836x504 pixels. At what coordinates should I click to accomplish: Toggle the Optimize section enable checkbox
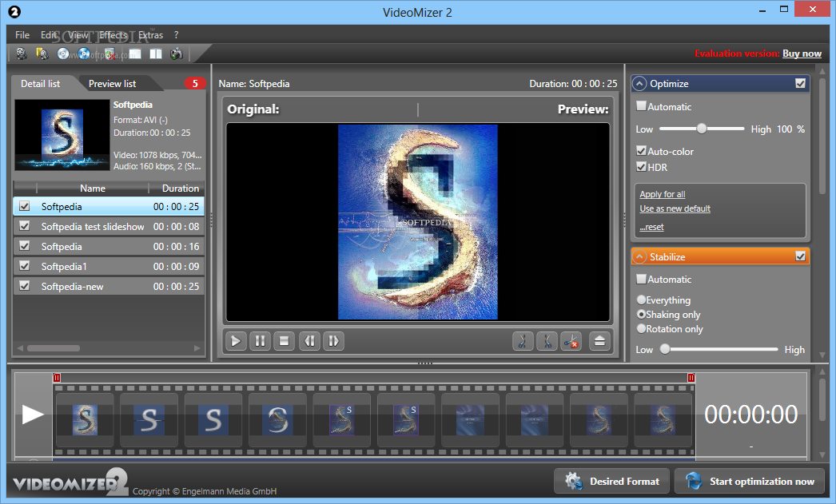(x=800, y=84)
